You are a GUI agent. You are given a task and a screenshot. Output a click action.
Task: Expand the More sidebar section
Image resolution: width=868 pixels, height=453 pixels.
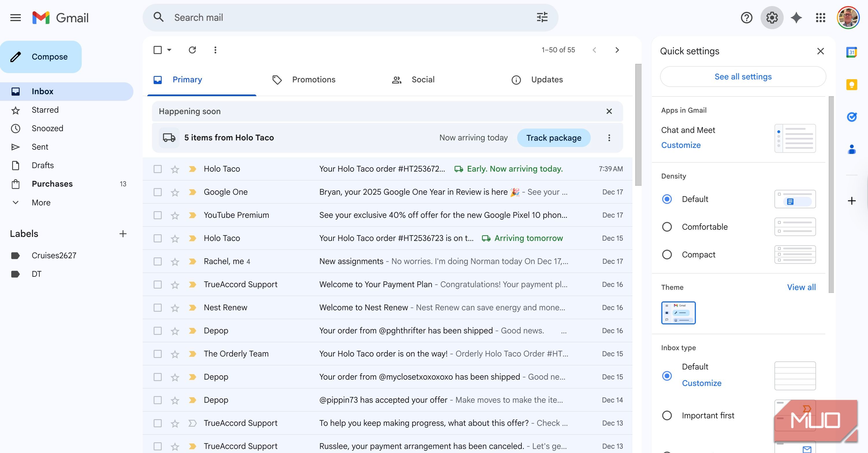tap(40, 203)
